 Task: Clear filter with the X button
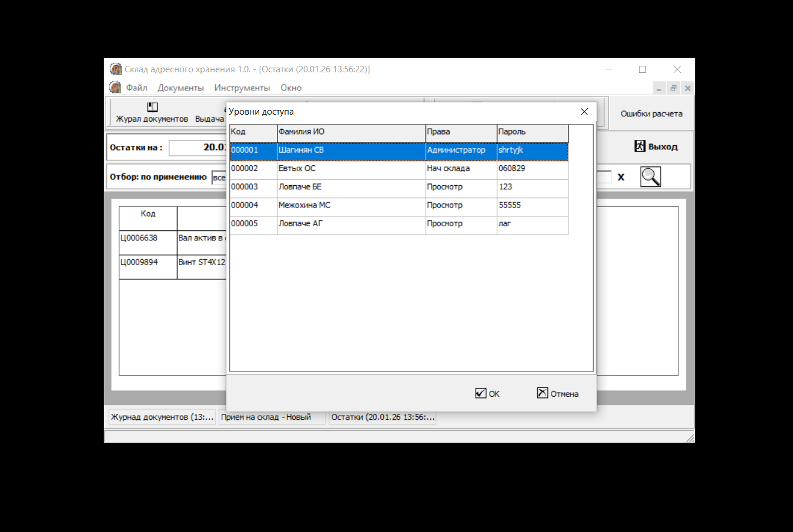(621, 177)
